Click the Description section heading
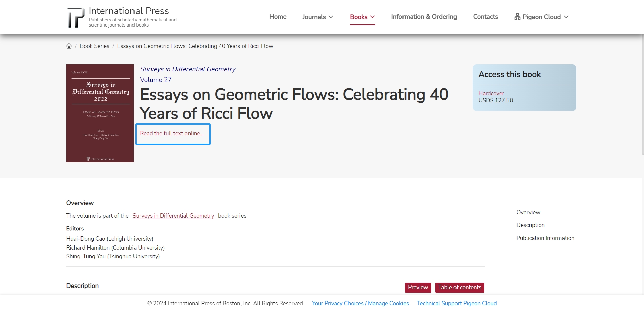644x312 pixels. pyautogui.click(x=83, y=286)
